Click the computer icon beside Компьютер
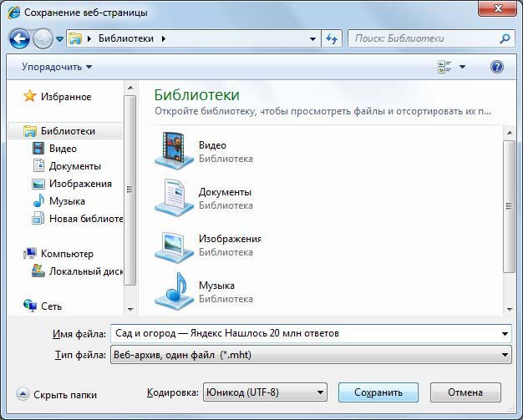The width and height of the screenshot is (523, 420). [x=30, y=253]
